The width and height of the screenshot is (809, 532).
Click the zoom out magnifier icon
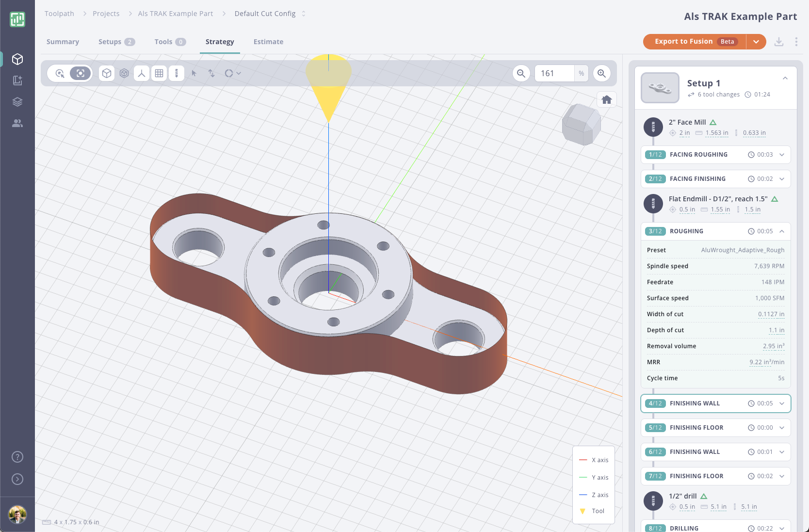point(521,73)
